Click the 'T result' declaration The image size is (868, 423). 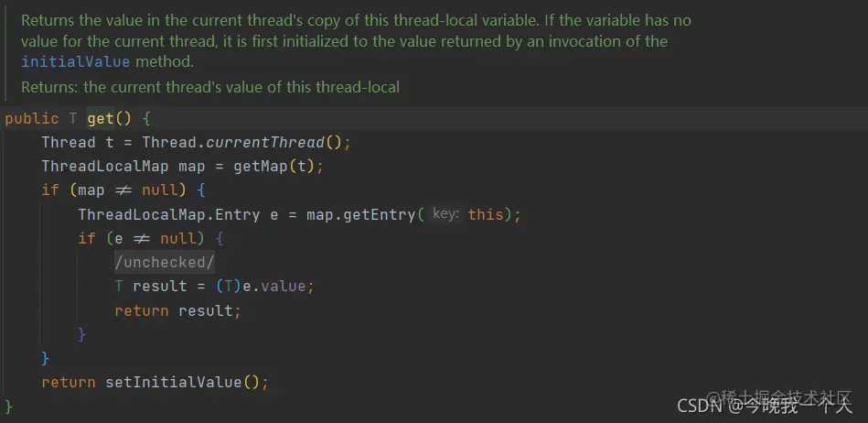(151, 286)
